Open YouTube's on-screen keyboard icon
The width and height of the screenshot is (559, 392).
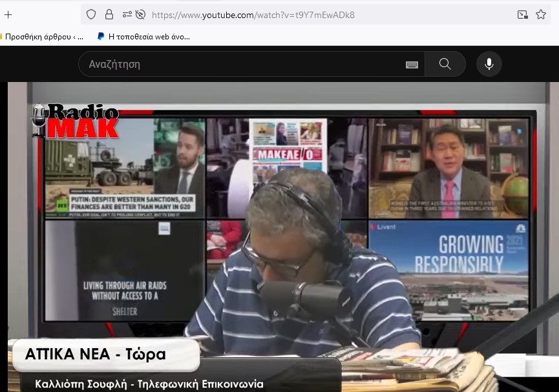click(412, 65)
